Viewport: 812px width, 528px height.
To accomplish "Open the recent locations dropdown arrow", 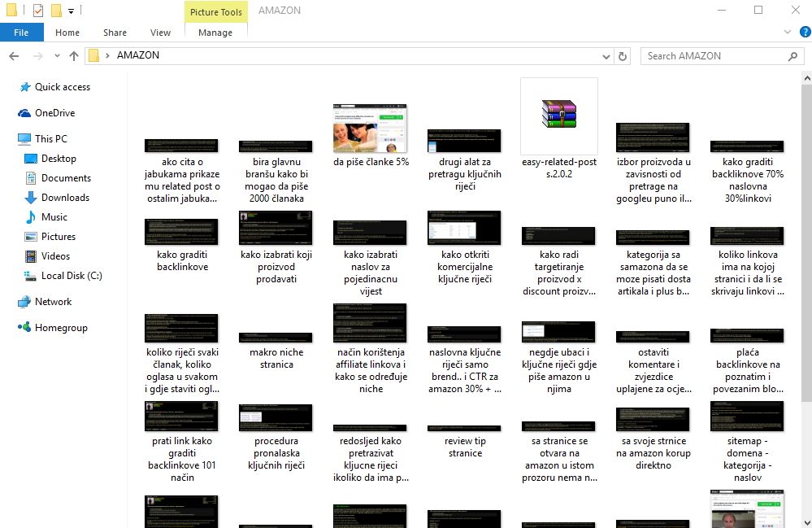I will 57,56.
